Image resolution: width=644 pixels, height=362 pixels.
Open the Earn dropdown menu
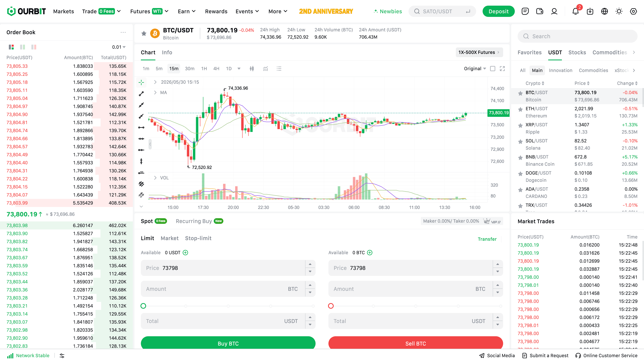[187, 11]
